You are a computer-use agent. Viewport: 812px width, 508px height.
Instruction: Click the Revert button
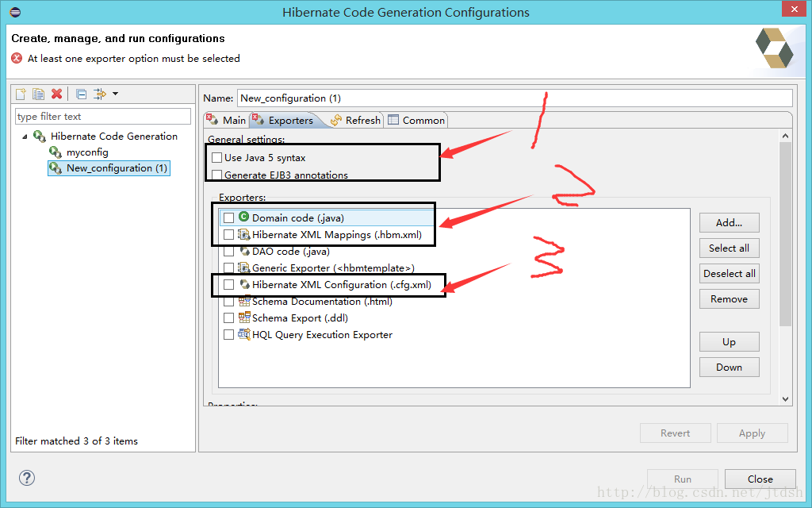tap(676, 433)
